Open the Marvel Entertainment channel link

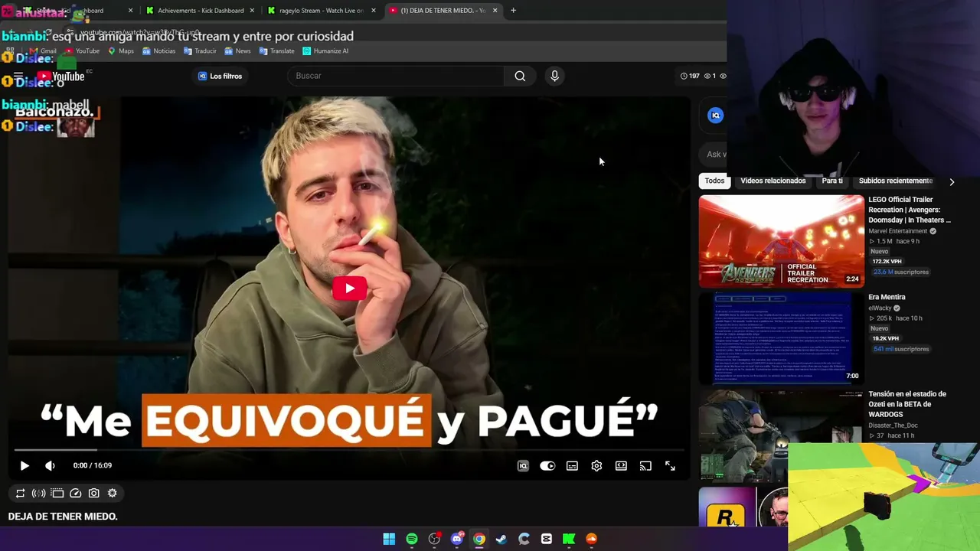[x=897, y=231]
